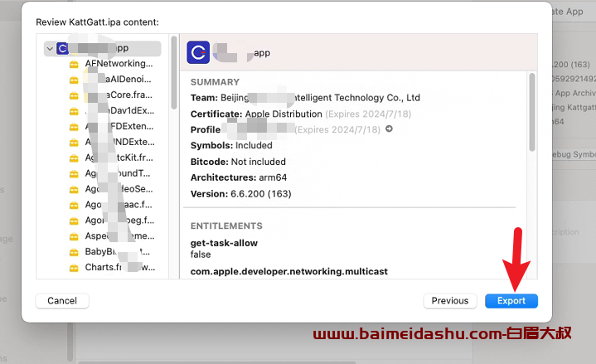This screenshot has height=364, width=596.
Task: Select the root app icon in tree
Action: coord(62,48)
